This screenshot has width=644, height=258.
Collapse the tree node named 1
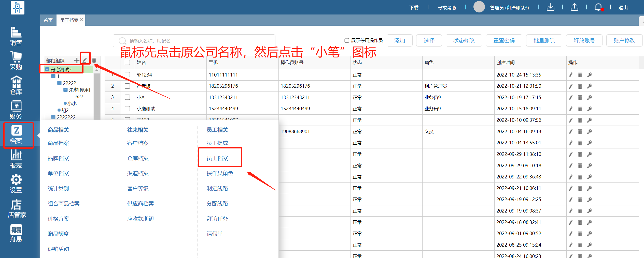click(x=53, y=76)
